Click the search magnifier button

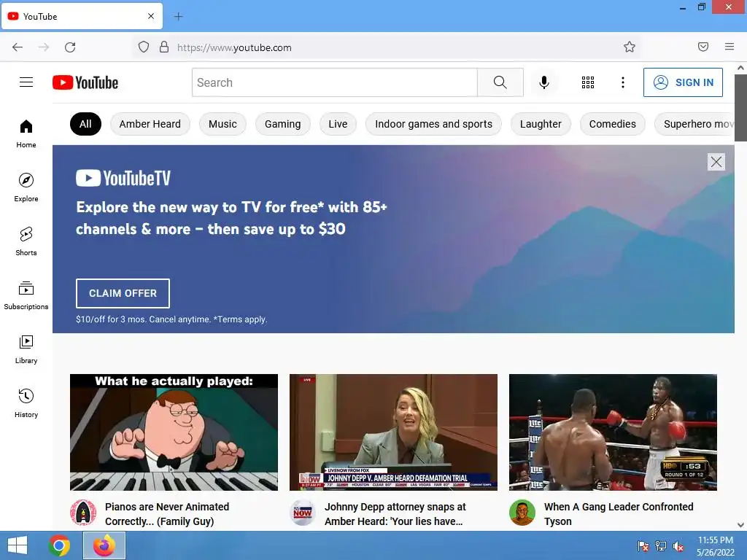pos(500,82)
